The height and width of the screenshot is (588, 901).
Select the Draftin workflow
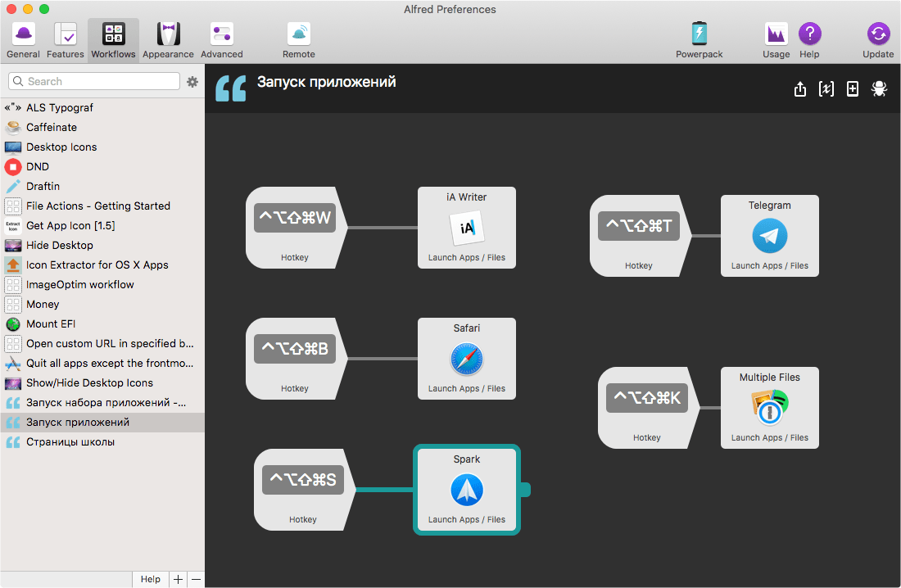coord(102,186)
